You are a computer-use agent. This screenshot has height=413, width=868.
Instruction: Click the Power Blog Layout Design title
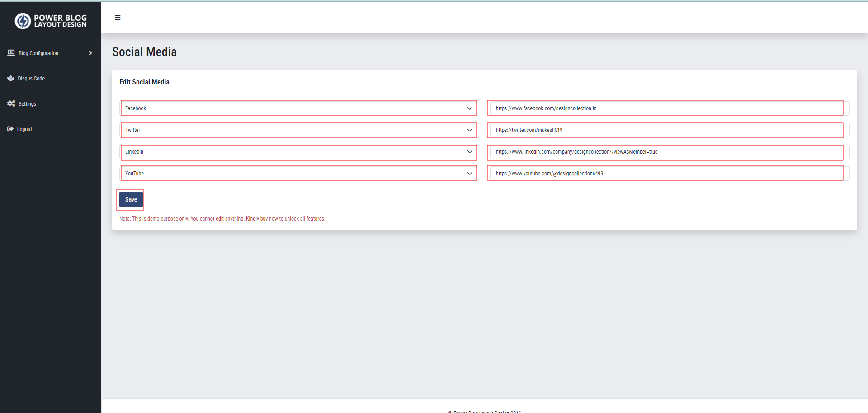[x=60, y=21]
